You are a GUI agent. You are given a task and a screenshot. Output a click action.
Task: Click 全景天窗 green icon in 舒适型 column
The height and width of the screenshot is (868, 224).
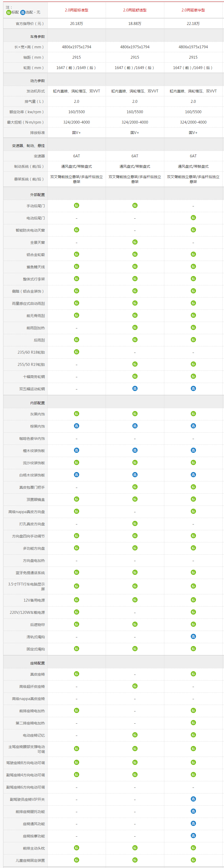[x=135, y=242]
